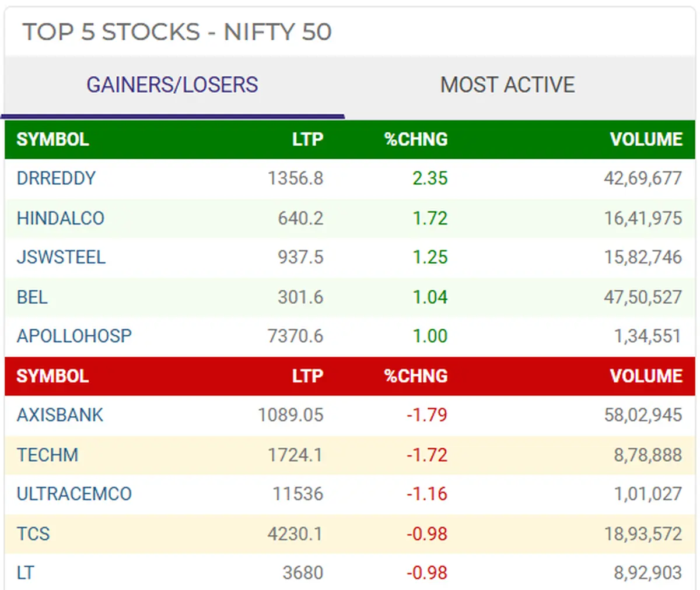Select ULTRACEMCO price 11536
The image size is (700, 590).
coord(298,494)
